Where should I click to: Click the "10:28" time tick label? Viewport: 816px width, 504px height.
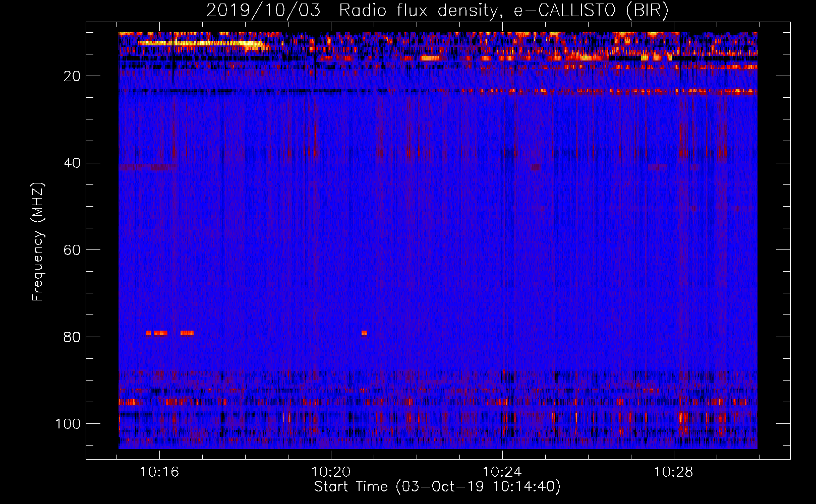pyautogui.click(x=674, y=472)
